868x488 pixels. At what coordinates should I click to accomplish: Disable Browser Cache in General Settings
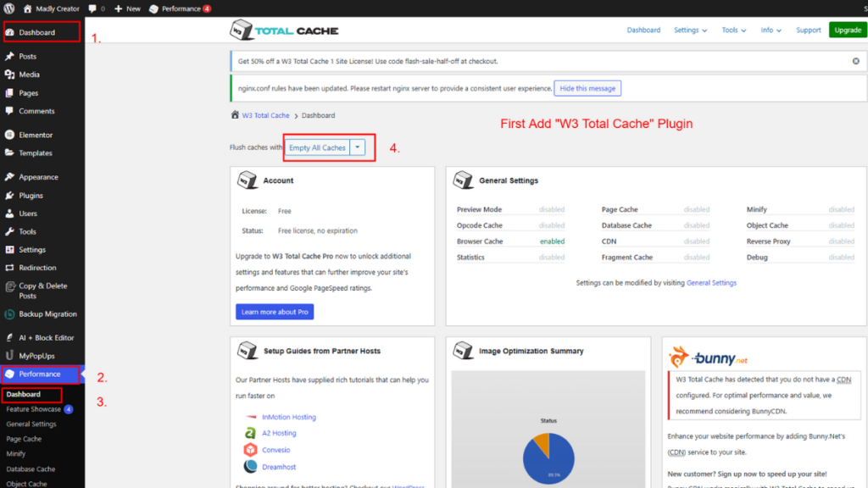(550, 241)
